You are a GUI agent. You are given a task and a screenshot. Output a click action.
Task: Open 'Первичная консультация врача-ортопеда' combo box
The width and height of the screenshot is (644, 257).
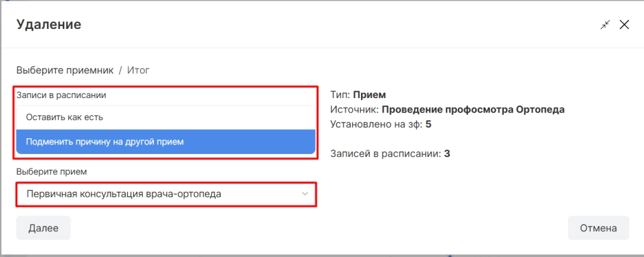pos(166,194)
